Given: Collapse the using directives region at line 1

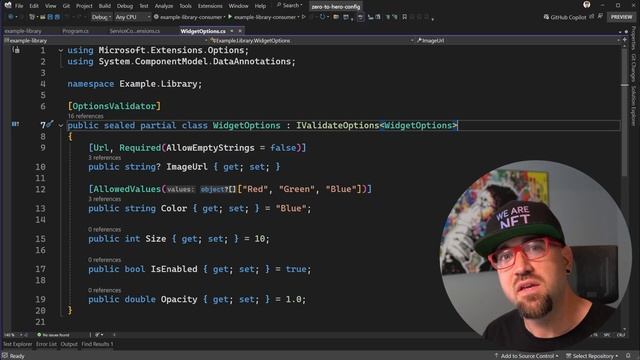Looking at the screenshot, I should click(x=61, y=51).
